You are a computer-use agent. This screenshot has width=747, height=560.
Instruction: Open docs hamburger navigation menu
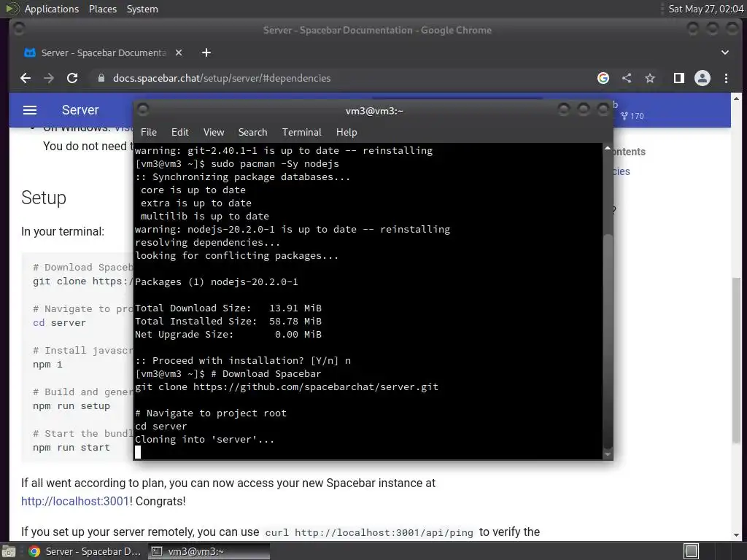pos(30,110)
